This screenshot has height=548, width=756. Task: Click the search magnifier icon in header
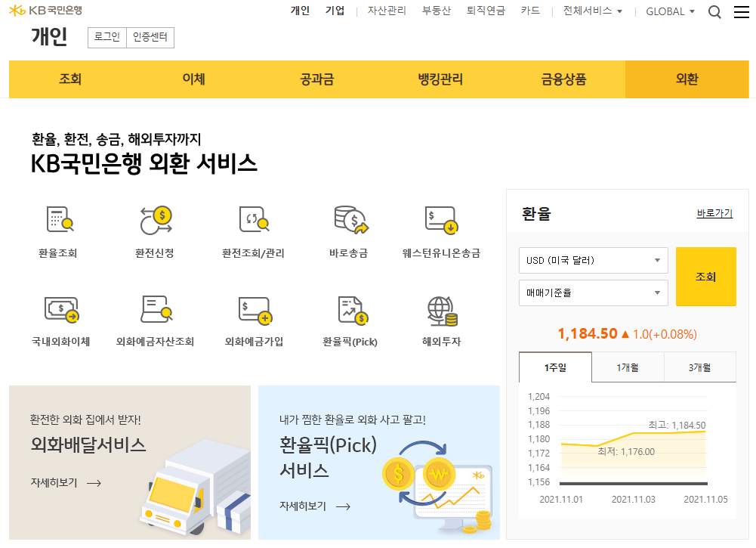(714, 11)
